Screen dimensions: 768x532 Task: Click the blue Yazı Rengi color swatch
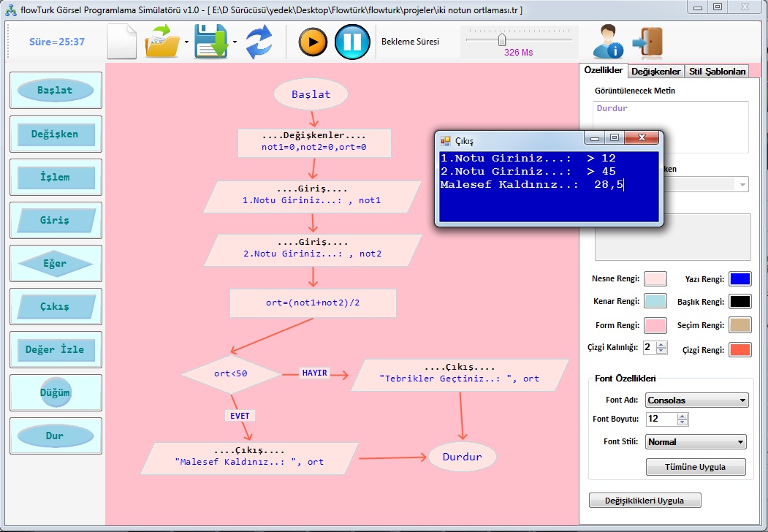point(740,279)
